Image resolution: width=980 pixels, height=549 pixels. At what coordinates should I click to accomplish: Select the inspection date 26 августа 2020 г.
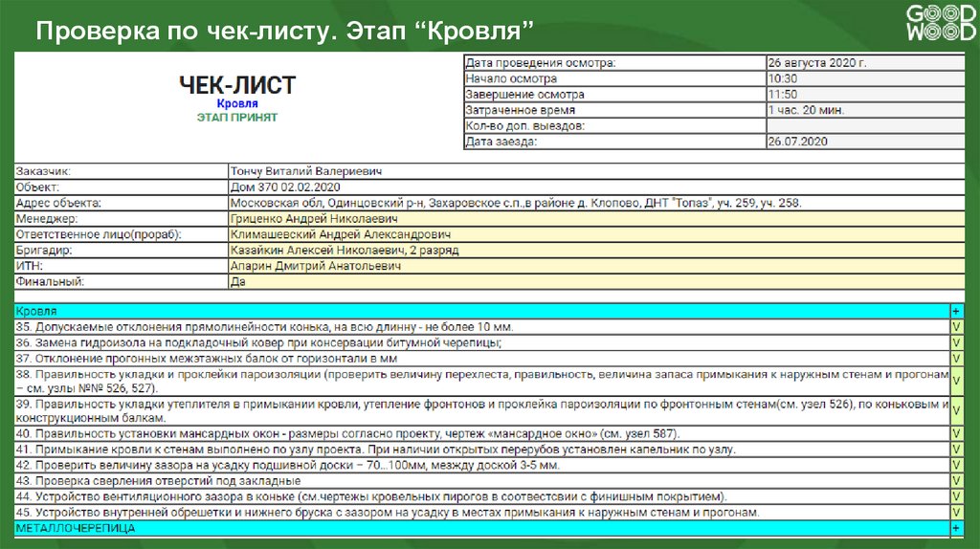click(x=865, y=62)
